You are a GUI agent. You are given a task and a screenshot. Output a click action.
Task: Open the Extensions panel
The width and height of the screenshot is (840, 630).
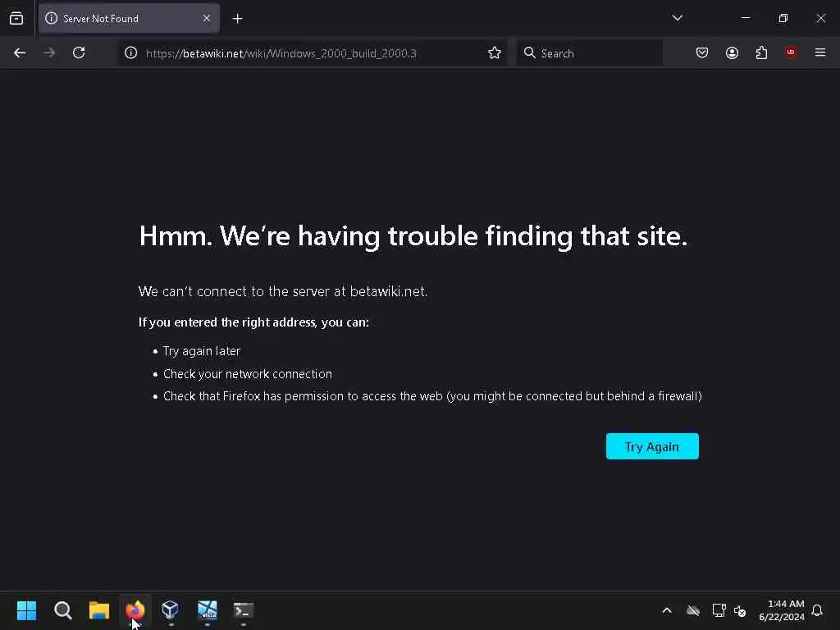[761, 52]
